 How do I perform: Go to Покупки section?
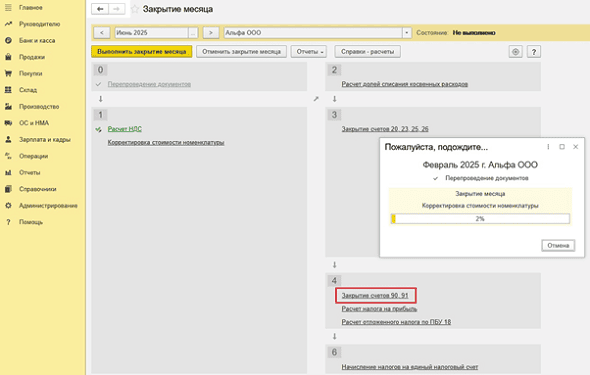coord(30,74)
